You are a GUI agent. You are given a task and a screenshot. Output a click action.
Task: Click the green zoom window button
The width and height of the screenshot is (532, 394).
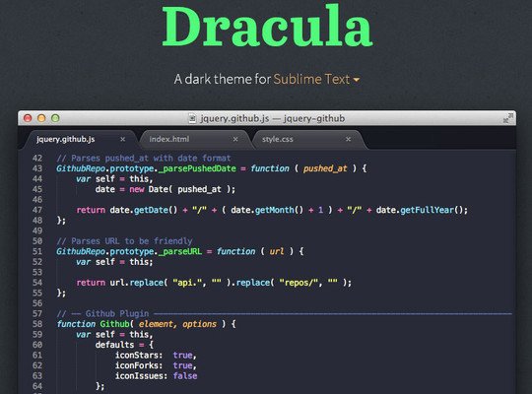click(55, 118)
